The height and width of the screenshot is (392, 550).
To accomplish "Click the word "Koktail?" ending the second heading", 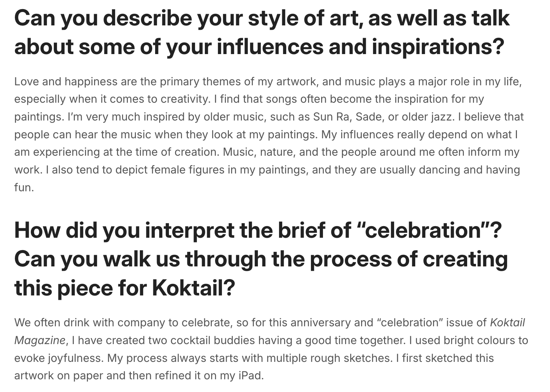I will pos(193,288).
